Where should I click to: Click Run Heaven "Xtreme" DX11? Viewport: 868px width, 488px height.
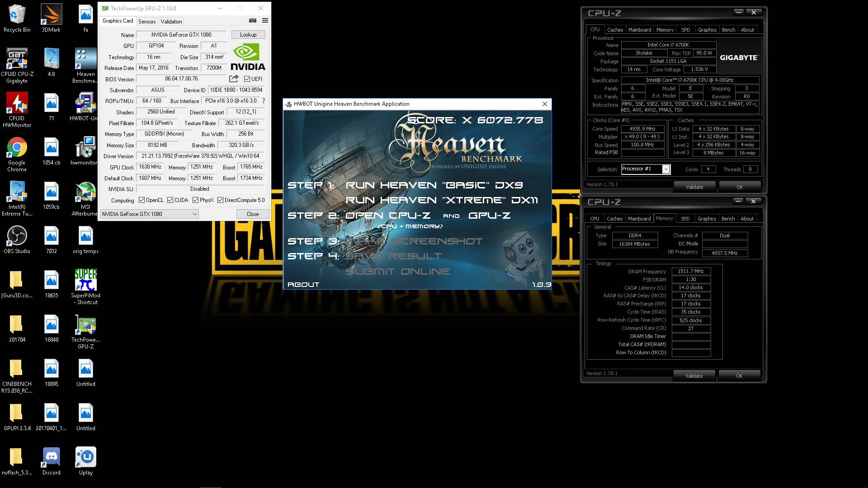point(442,200)
